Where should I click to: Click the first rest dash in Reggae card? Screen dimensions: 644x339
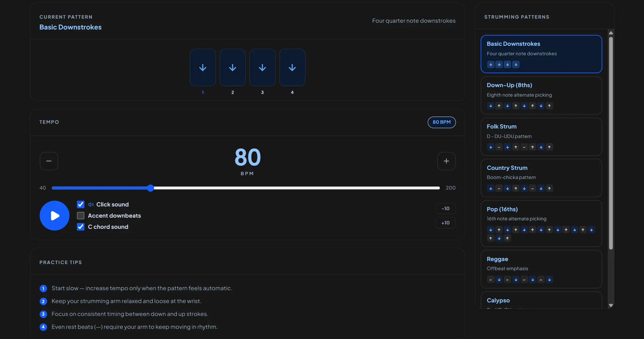coord(490,280)
